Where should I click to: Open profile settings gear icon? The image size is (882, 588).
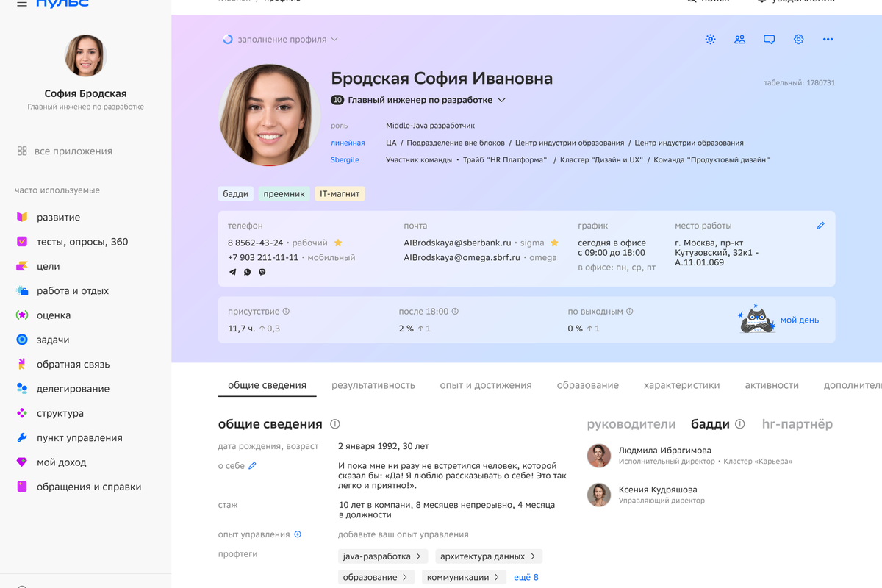point(798,40)
